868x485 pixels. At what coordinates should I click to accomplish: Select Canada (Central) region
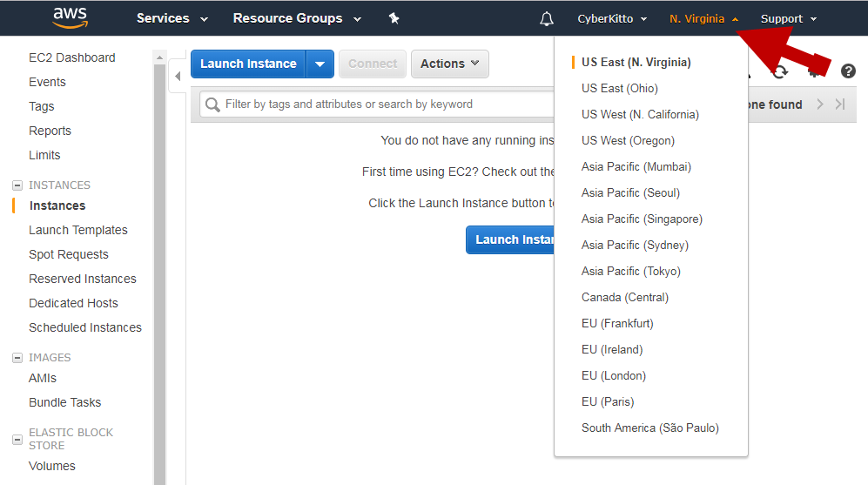click(625, 297)
